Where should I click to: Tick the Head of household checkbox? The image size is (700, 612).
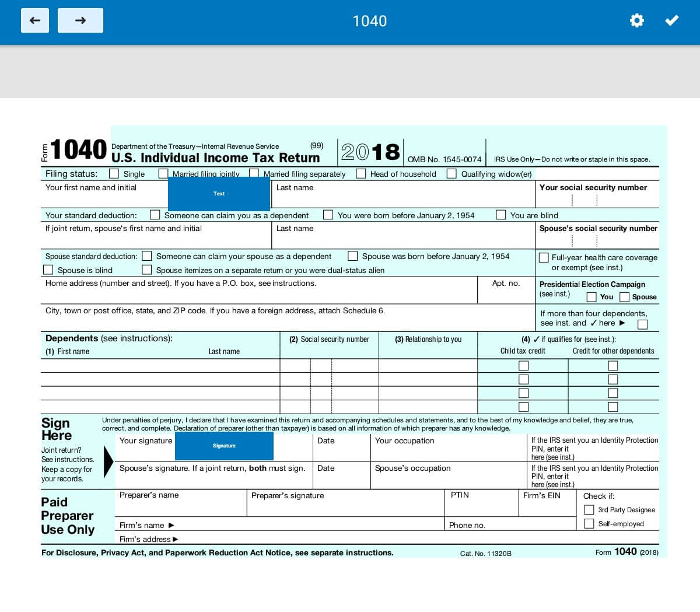(x=361, y=174)
